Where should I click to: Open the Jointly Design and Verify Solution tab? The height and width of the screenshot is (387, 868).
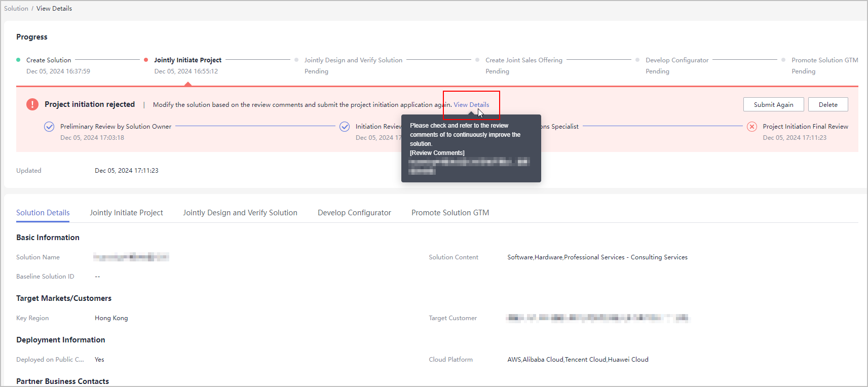tap(240, 213)
